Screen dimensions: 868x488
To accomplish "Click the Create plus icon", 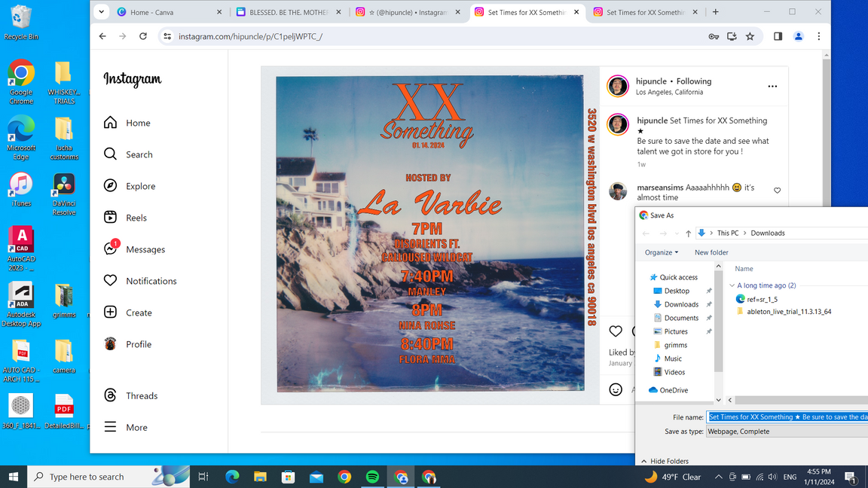I will 111,313.
